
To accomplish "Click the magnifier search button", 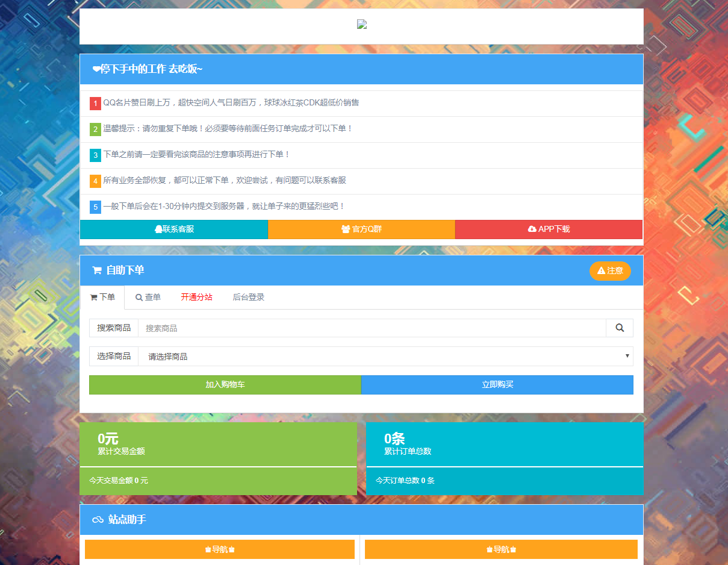I will pos(620,328).
